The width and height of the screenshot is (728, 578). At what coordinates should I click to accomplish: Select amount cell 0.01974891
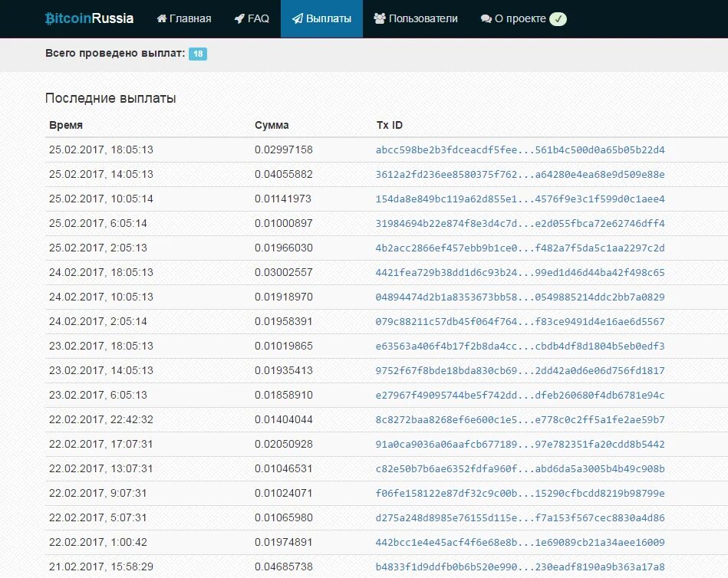[284, 542]
